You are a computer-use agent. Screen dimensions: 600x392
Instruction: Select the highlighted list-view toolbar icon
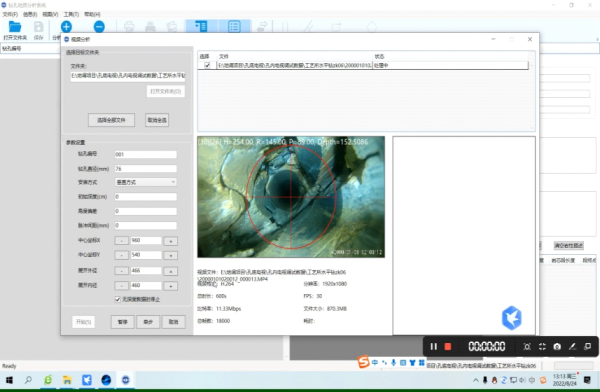click(x=234, y=26)
